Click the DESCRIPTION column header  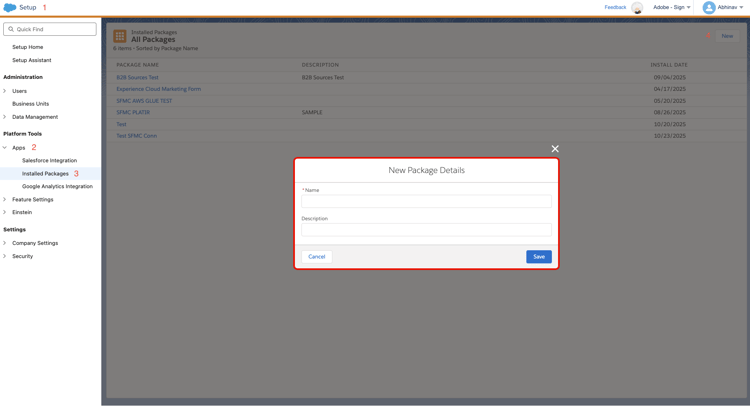(320, 65)
